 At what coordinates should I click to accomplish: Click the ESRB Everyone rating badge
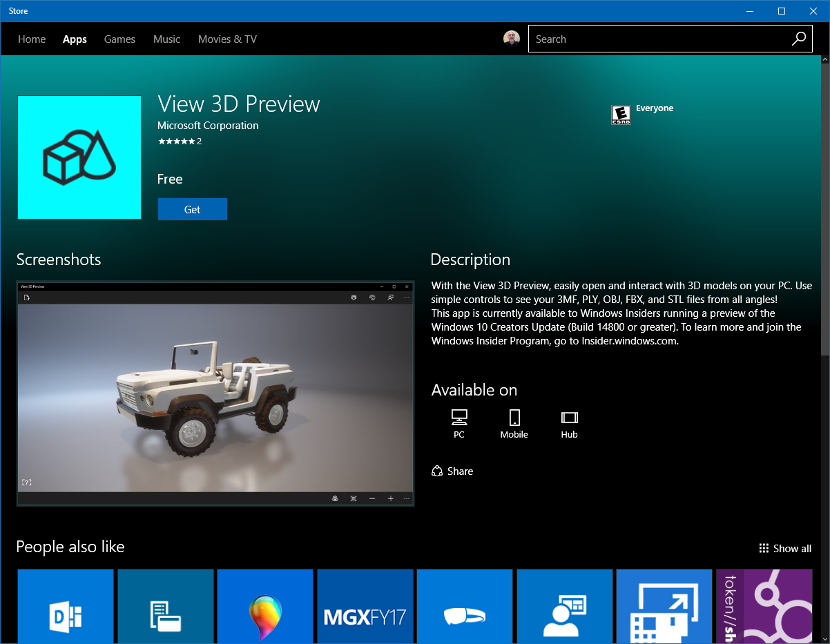pos(621,115)
